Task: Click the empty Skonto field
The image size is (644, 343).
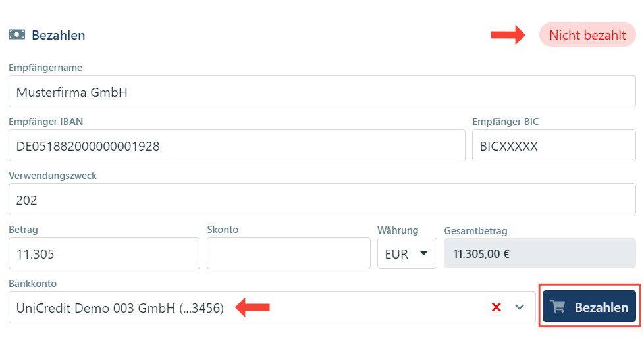Action: pos(288,253)
